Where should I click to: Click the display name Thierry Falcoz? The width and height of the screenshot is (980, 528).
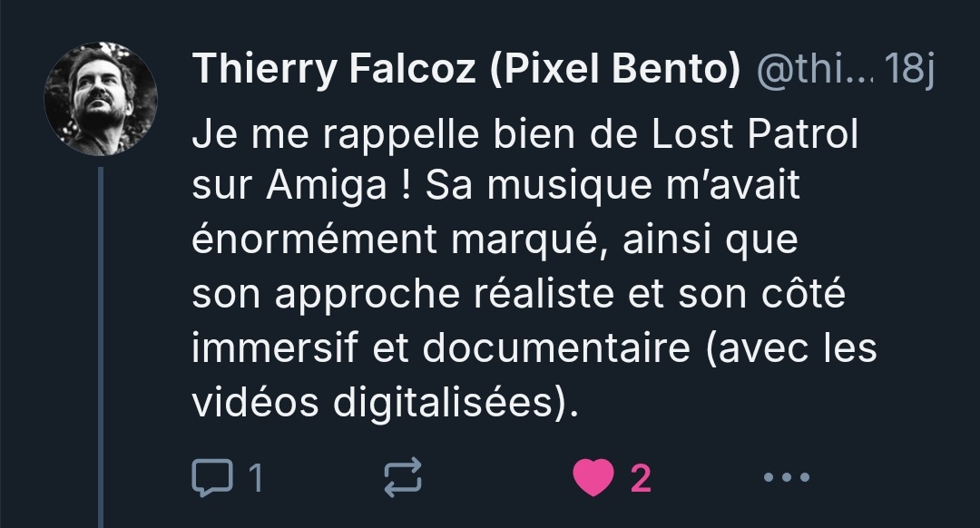click(x=334, y=68)
